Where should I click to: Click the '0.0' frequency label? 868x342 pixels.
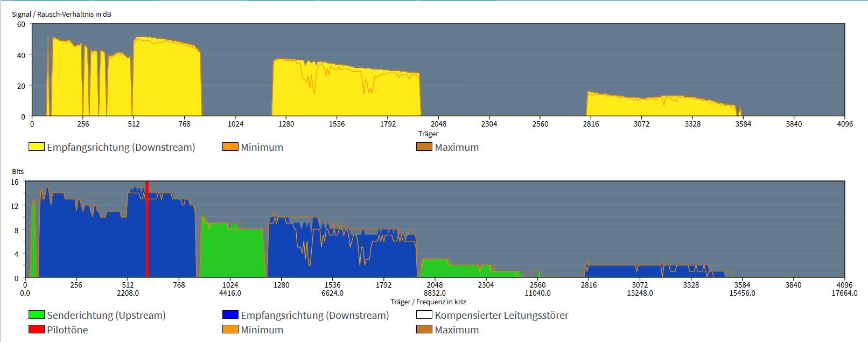pos(25,294)
